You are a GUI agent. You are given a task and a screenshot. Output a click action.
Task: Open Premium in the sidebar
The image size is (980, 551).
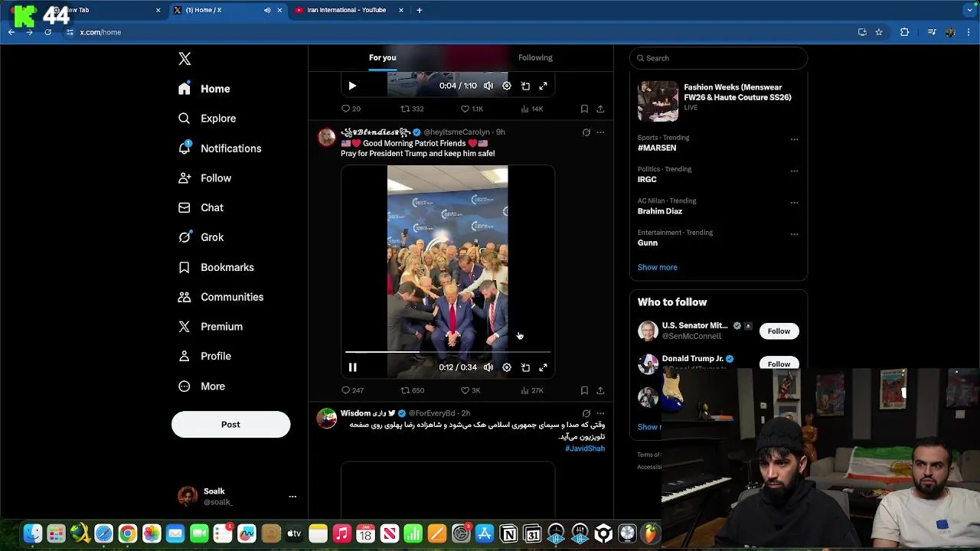click(210, 327)
